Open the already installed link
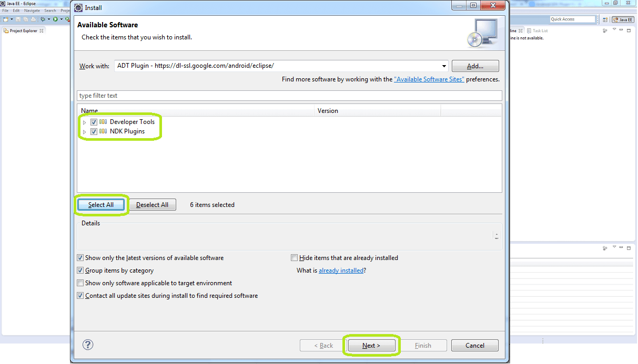 coord(341,271)
